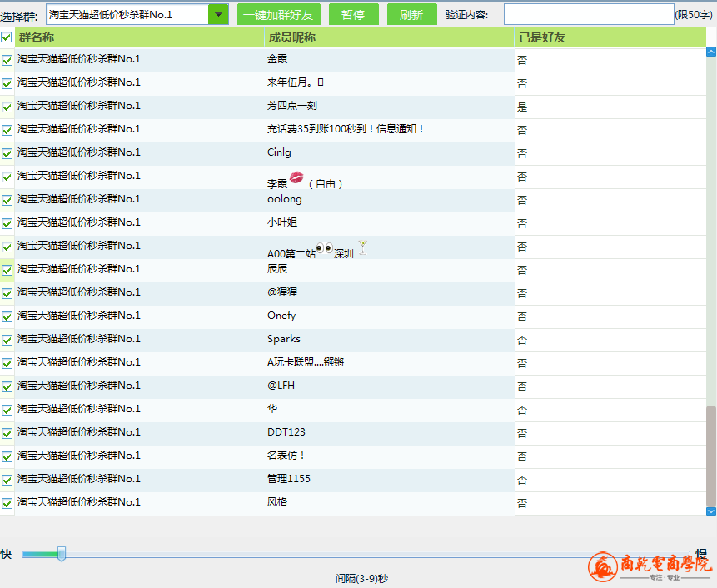
Task: Select the member nickname 芳四点一刻
Action: [x=291, y=106]
